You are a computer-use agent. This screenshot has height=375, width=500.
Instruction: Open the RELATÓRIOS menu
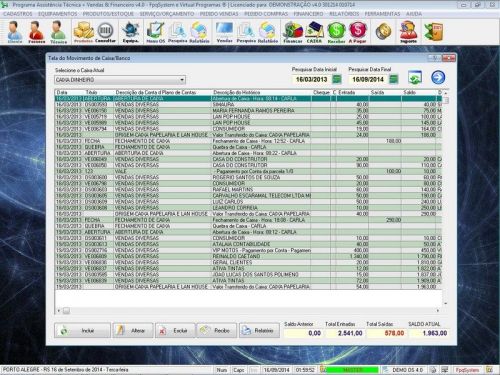coord(344,14)
